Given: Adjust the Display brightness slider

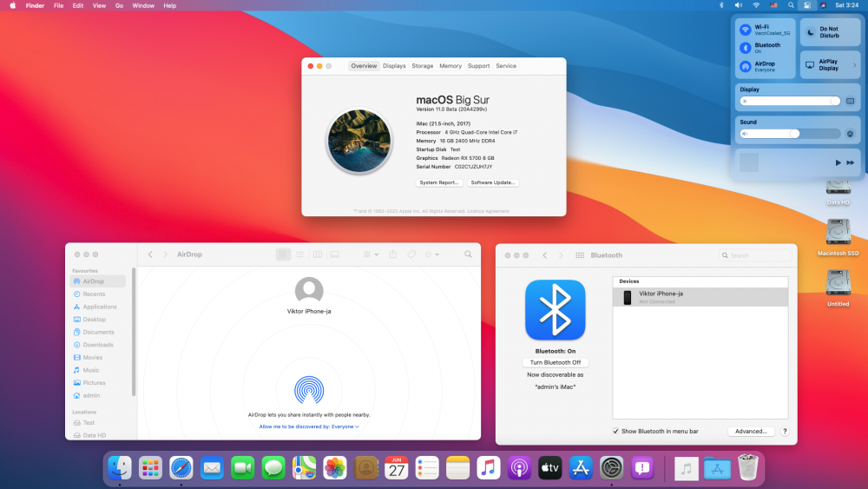Looking at the screenshot, I should pyautogui.click(x=790, y=102).
